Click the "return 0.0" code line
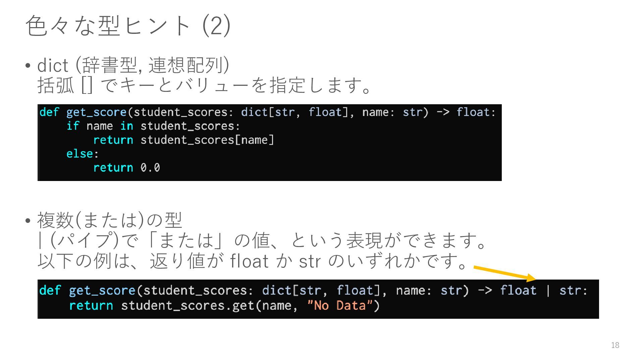 pyautogui.click(x=126, y=167)
